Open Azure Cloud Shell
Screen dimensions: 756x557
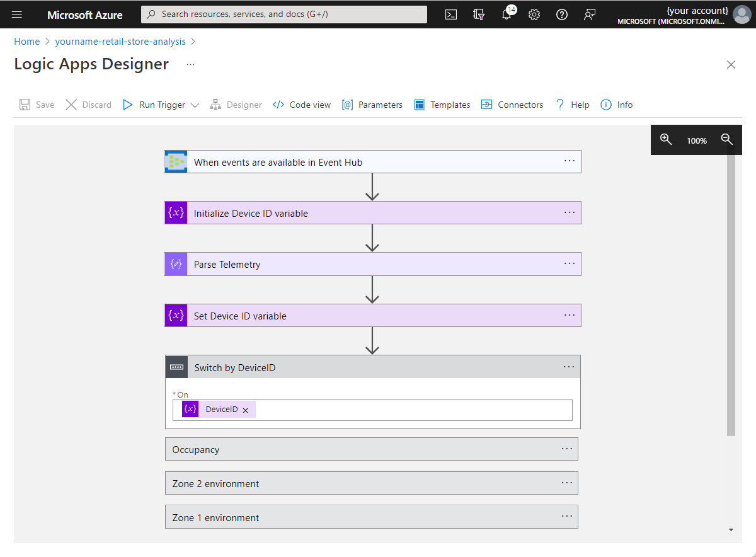click(x=450, y=14)
